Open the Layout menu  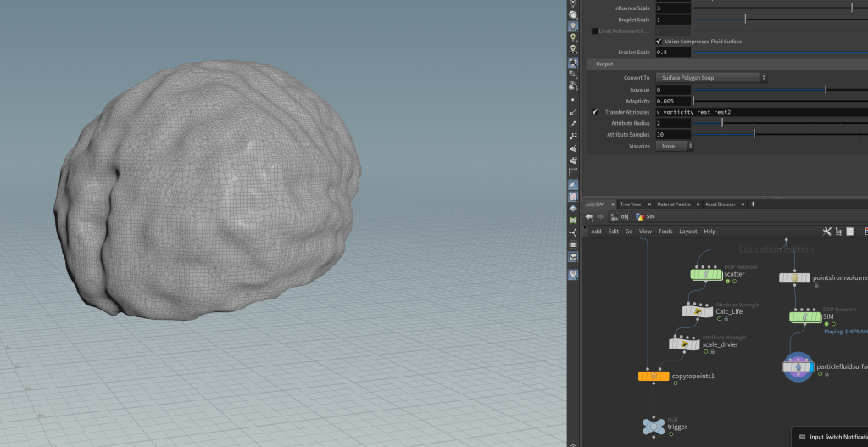pyautogui.click(x=687, y=232)
